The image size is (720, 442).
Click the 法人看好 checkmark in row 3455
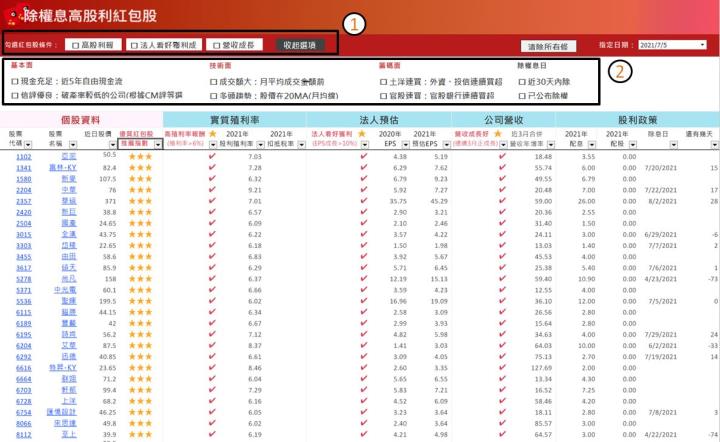click(364, 256)
